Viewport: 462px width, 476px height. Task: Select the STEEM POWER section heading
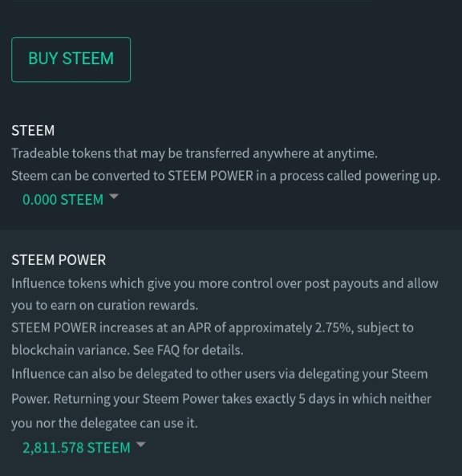coord(59,260)
